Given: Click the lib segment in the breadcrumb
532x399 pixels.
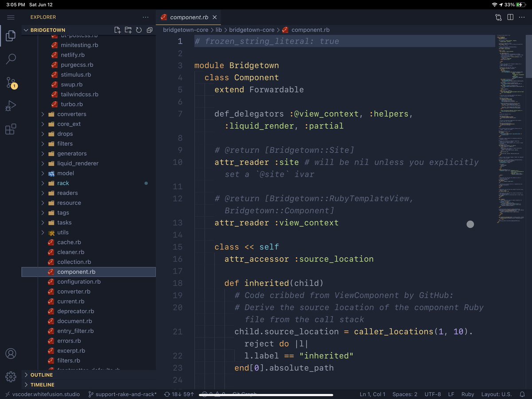Looking at the screenshot, I should tap(219, 30).
